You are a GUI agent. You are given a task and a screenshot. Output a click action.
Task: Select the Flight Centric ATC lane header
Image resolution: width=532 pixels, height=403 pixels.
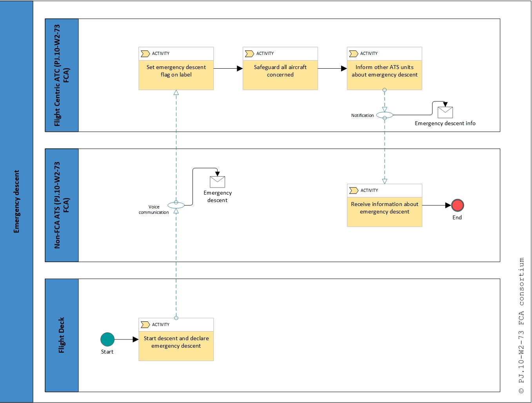(x=62, y=75)
